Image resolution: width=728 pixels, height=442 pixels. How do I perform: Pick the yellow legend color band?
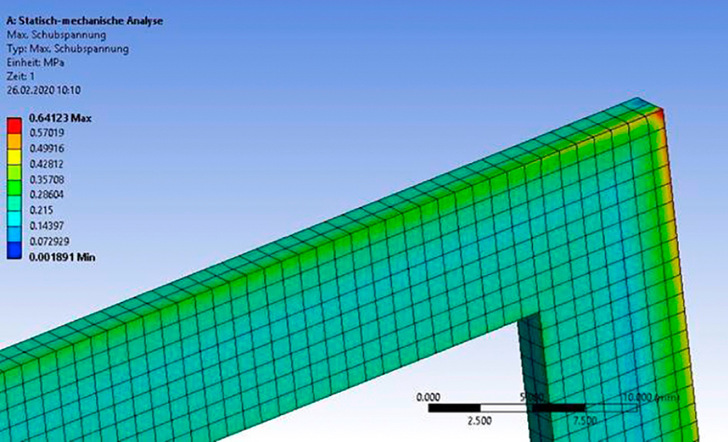tap(15, 156)
